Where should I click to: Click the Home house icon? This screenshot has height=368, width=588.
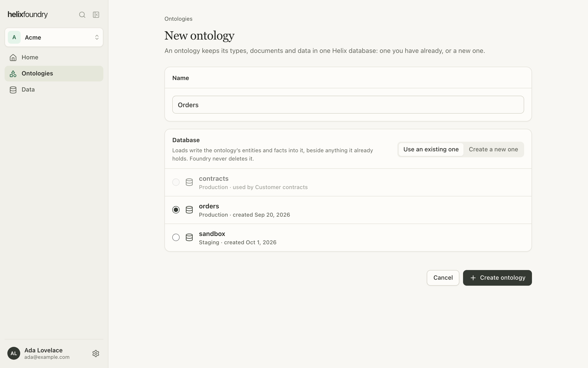point(13,57)
